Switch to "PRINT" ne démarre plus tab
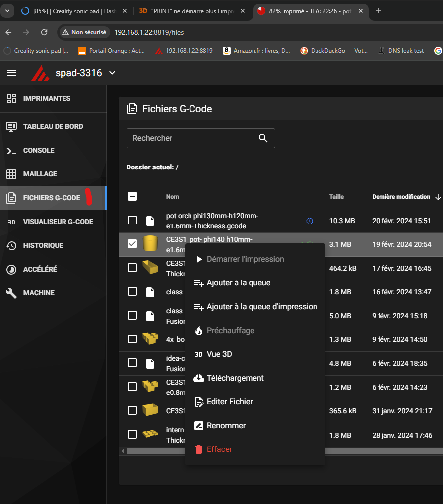Screen dimensions: 443x504 (191, 11)
